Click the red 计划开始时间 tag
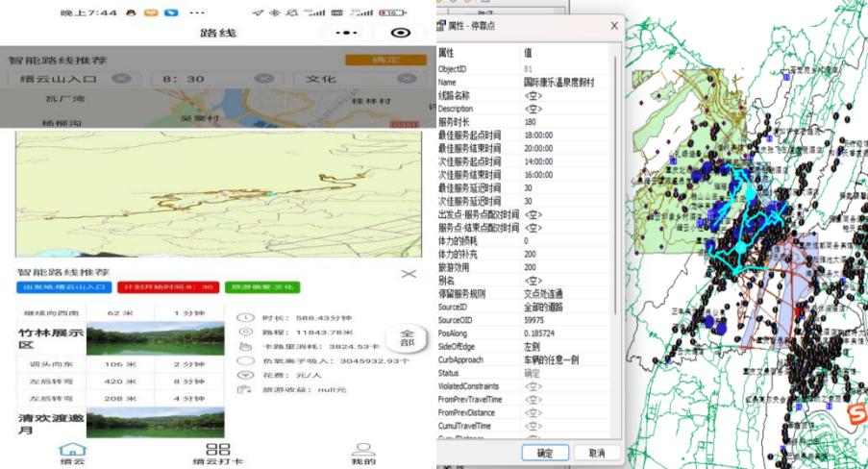This screenshot has height=469, width=868. [x=167, y=287]
